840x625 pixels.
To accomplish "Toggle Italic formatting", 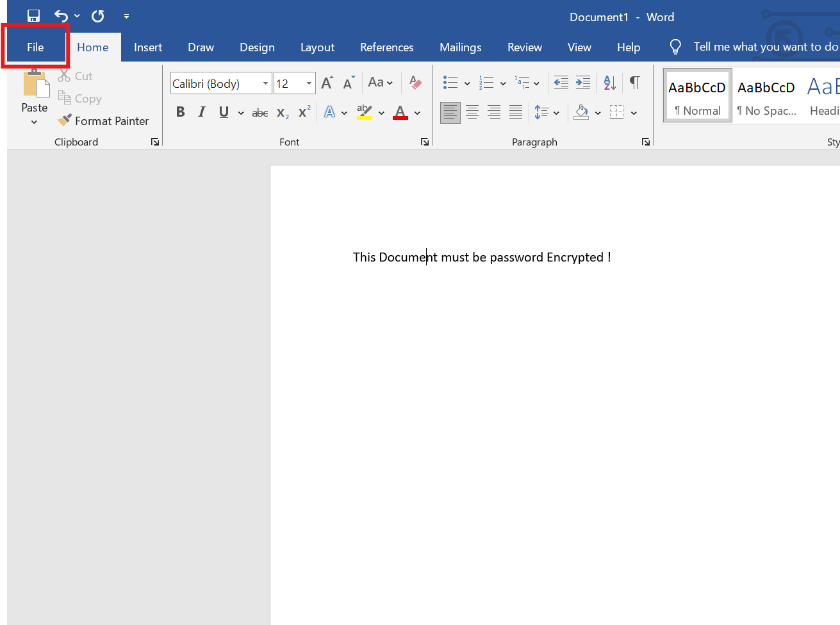I will click(202, 112).
